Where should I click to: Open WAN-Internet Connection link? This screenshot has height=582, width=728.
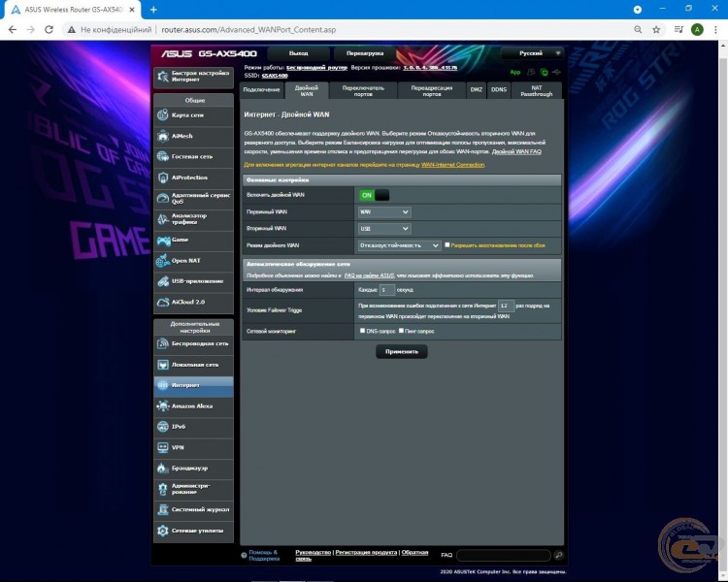pyautogui.click(x=452, y=165)
